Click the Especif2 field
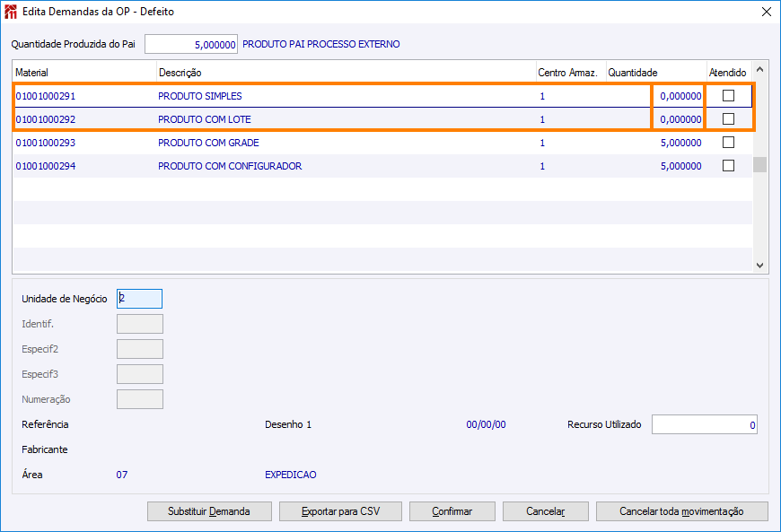Image resolution: width=781 pixels, height=532 pixels. tap(139, 349)
